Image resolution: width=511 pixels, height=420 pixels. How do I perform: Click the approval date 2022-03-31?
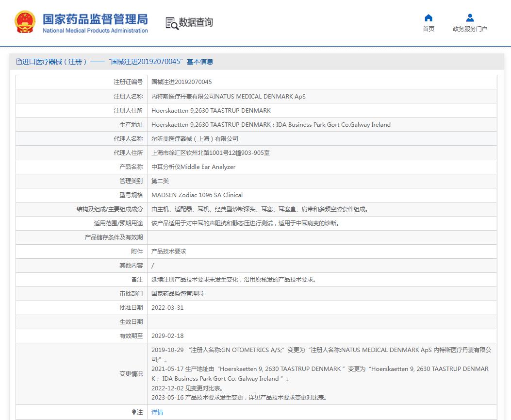coord(167,307)
